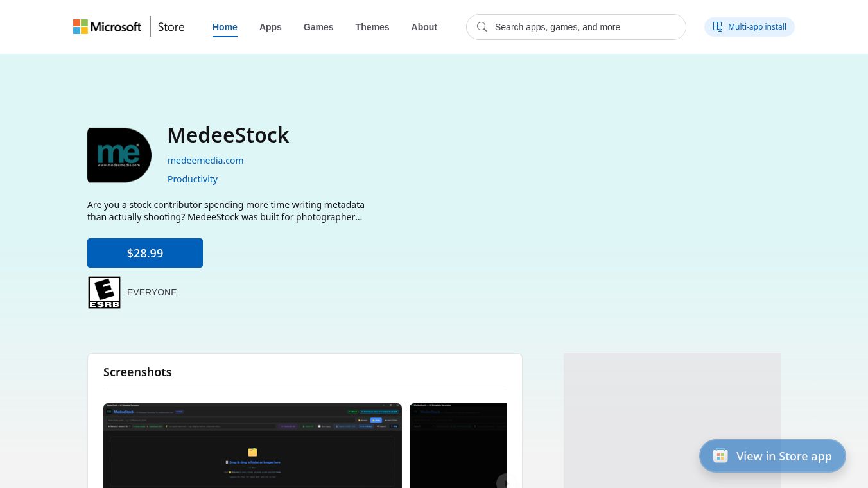Open the Games section
The image size is (868, 488).
318,27
